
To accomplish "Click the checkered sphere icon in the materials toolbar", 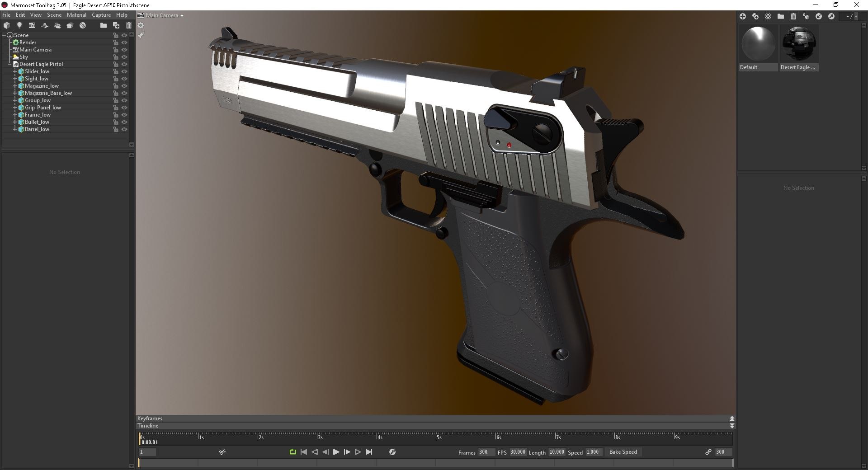I will (x=768, y=16).
